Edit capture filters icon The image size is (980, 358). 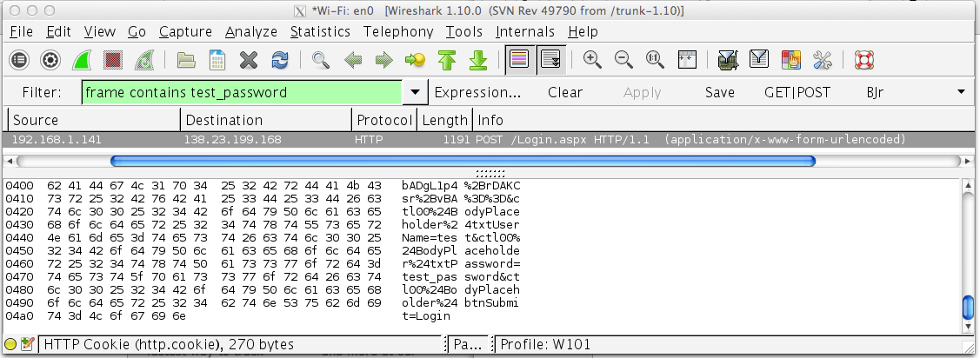728,60
